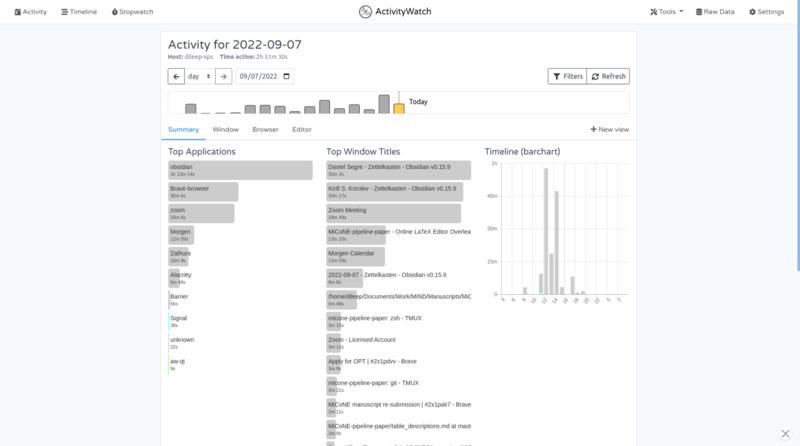The image size is (800, 446).
Task: Go to next day arrow
Action: (223, 76)
